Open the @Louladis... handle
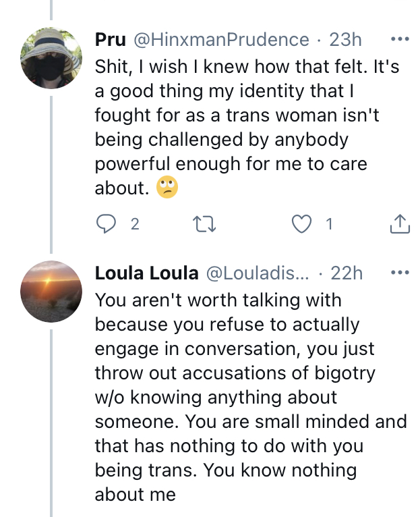The width and height of the screenshot is (420, 517). tap(257, 273)
